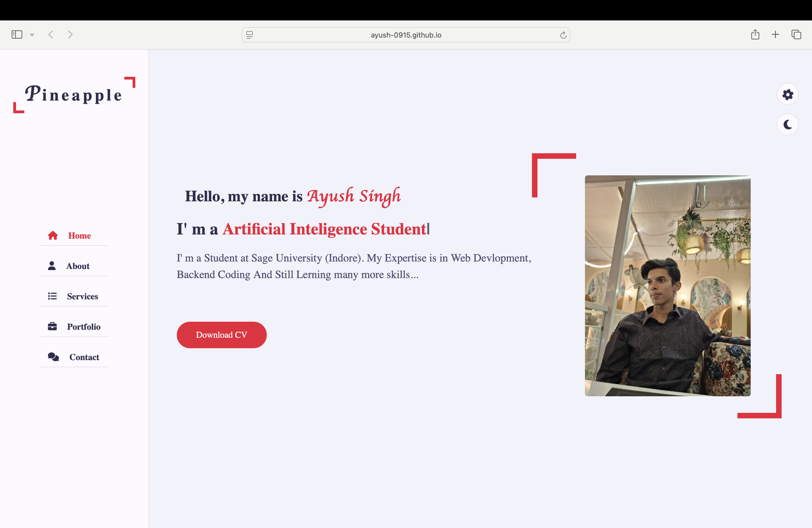Jump to the Contact section

click(x=84, y=357)
